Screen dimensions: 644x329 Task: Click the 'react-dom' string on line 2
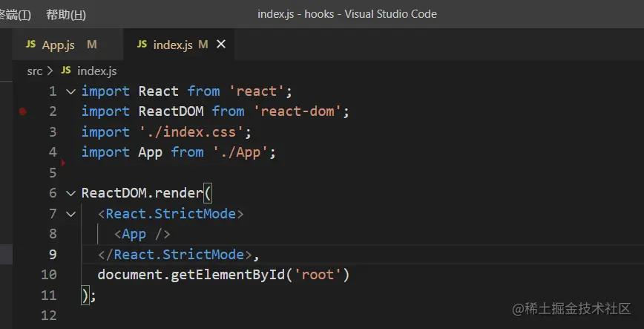coord(300,111)
